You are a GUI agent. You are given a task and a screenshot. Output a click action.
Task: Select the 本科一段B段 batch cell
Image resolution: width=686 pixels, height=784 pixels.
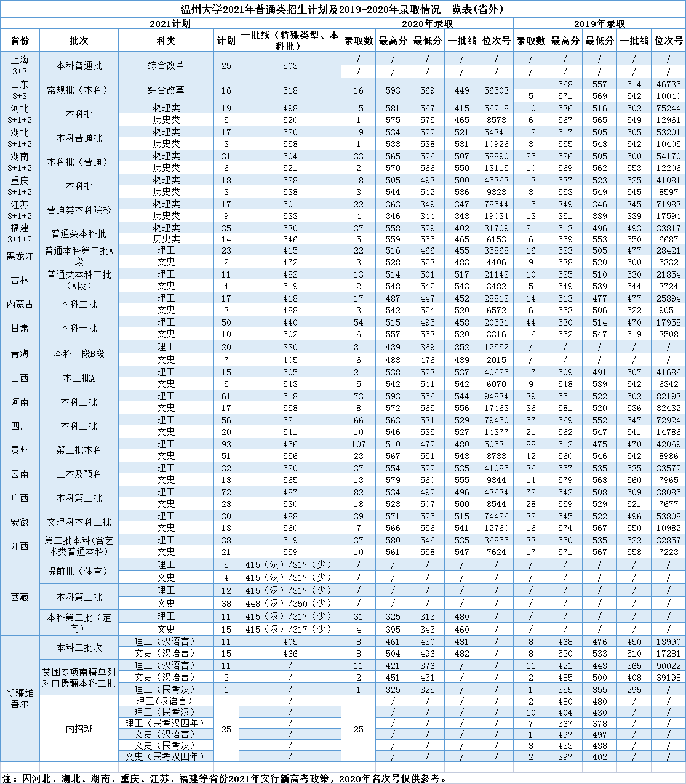[x=79, y=353]
